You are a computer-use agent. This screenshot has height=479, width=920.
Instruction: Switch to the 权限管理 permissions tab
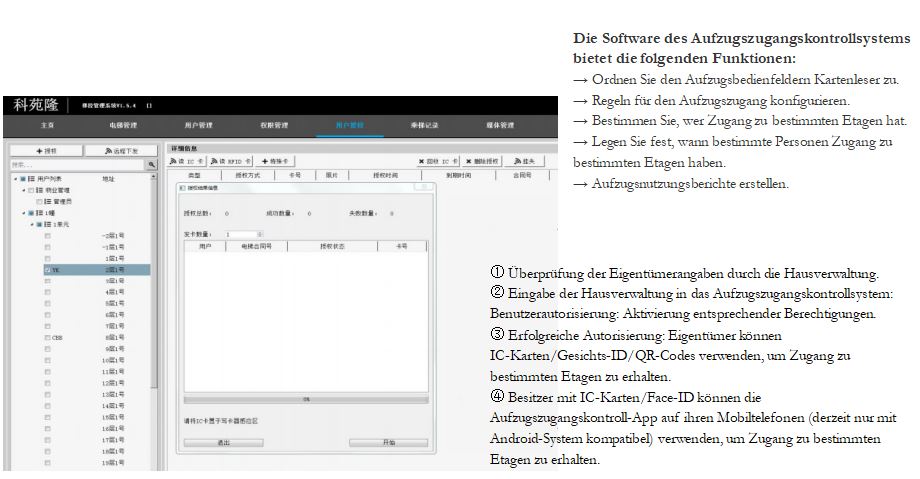point(273,125)
